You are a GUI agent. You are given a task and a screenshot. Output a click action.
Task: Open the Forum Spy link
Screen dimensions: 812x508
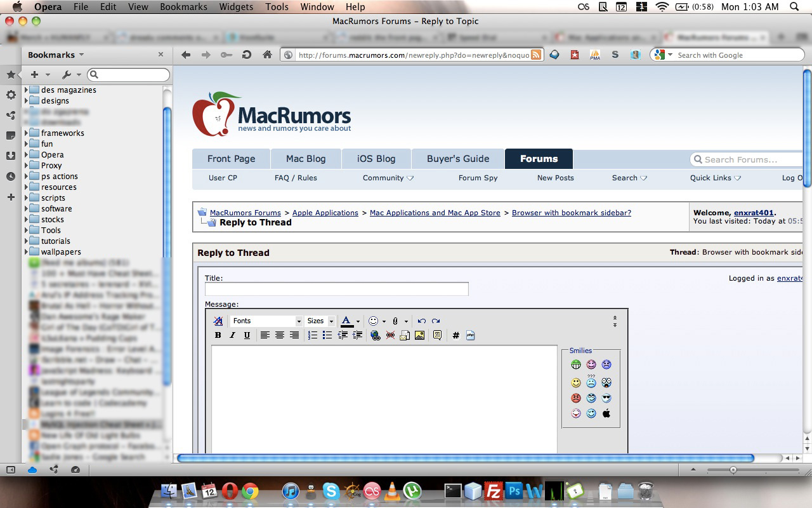coord(478,178)
